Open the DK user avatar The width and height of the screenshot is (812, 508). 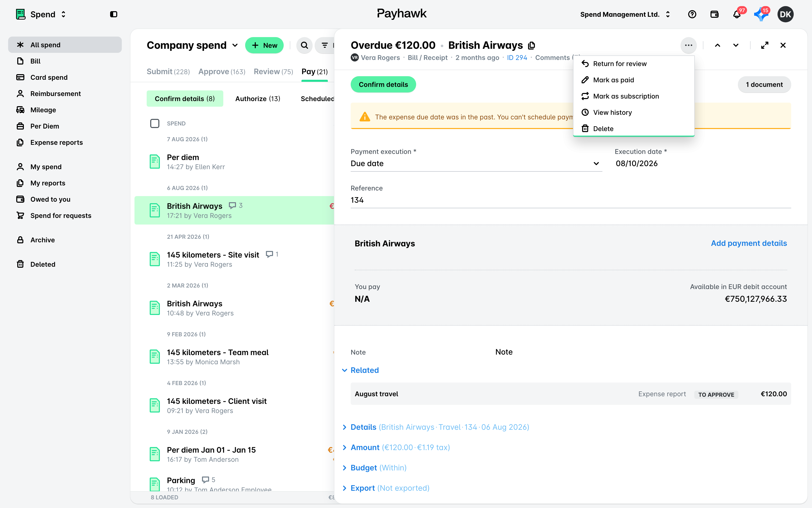coord(785,14)
